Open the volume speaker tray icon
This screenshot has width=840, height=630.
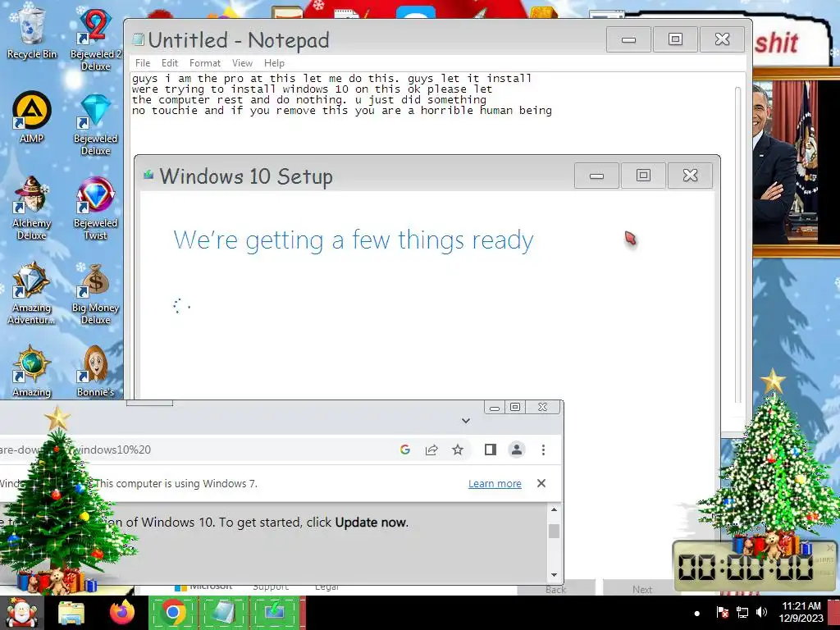tap(761, 612)
